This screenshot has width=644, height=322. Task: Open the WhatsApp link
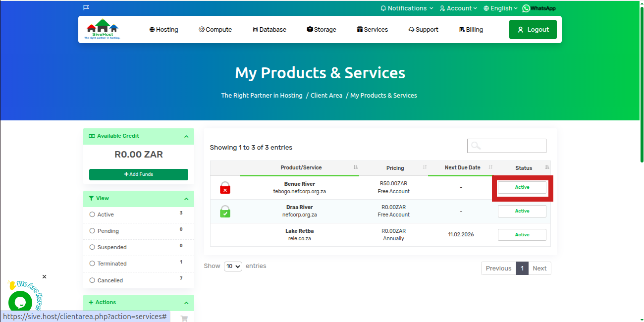tap(539, 8)
